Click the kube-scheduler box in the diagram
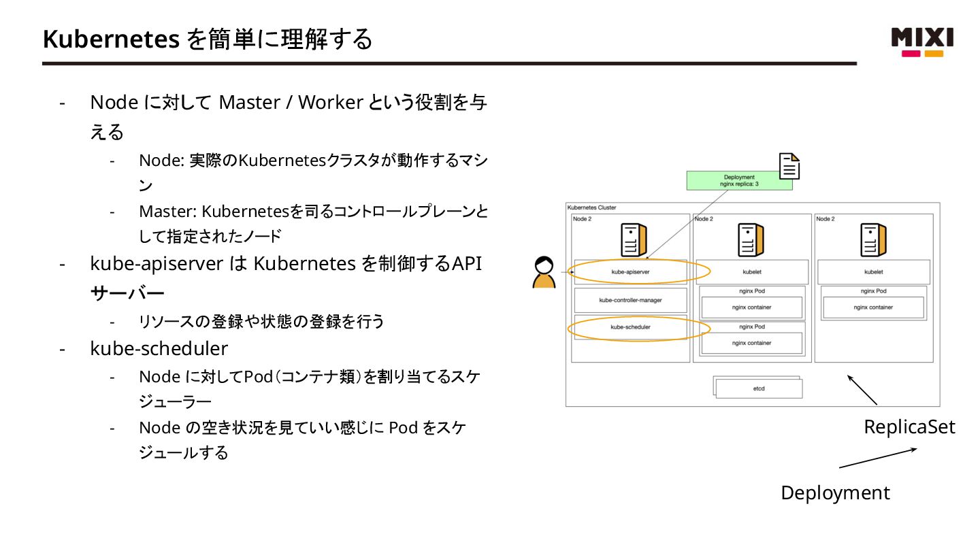This screenshot has height=551, width=980. [x=631, y=327]
